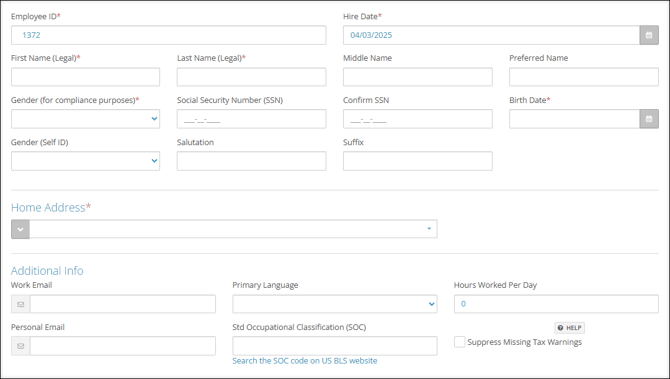
Task: Focus the First Name (Legal) field
Action: [85, 77]
